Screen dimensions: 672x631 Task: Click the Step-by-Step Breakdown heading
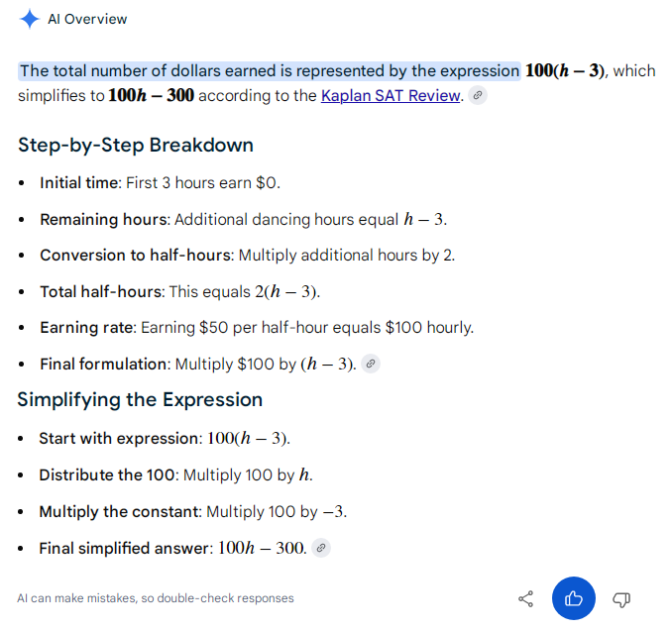click(x=136, y=145)
